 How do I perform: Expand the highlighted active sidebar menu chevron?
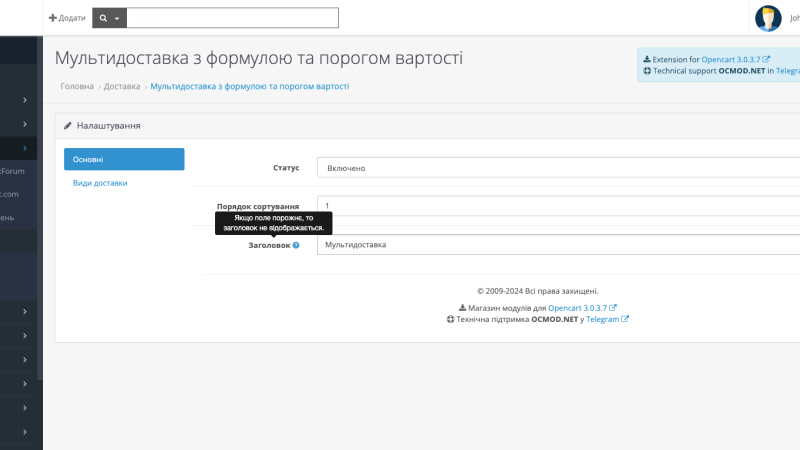pos(24,148)
